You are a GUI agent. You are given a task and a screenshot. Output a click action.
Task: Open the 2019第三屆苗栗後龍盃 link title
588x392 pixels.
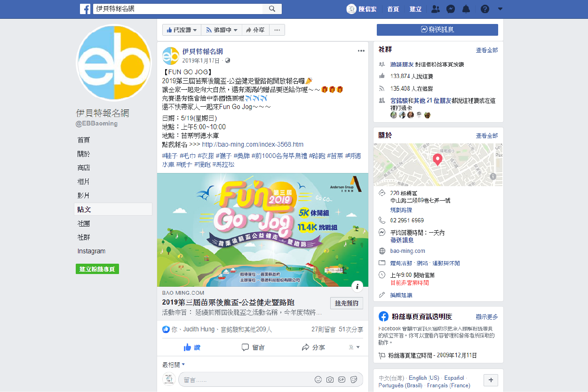click(x=228, y=302)
